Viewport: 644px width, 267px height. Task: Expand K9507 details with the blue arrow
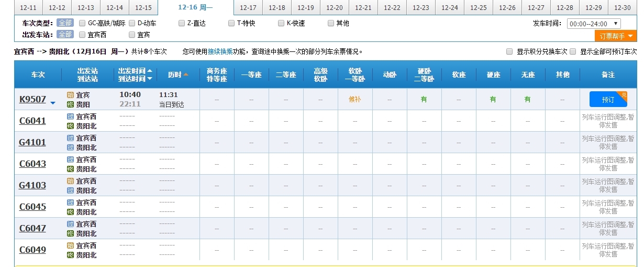coord(53,103)
